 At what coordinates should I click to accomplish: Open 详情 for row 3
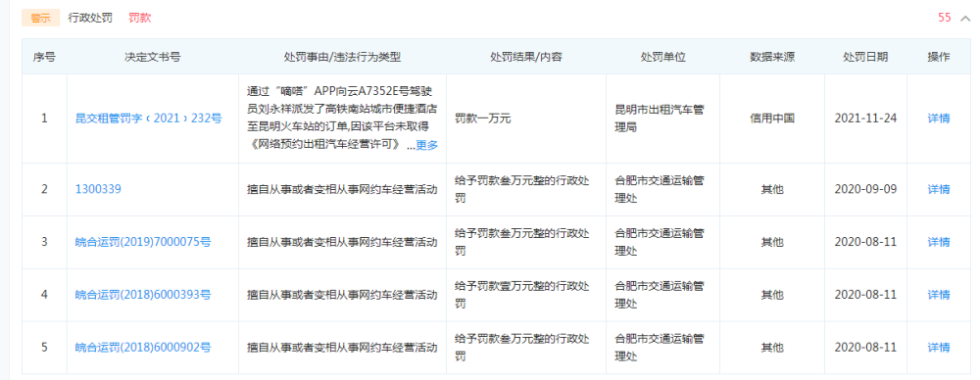pyautogui.click(x=939, y=241)
